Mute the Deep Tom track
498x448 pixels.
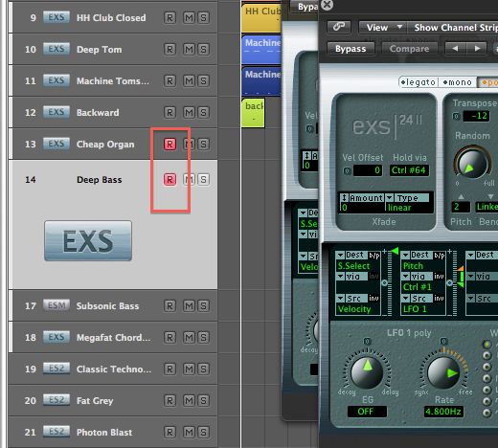(189, 49)
